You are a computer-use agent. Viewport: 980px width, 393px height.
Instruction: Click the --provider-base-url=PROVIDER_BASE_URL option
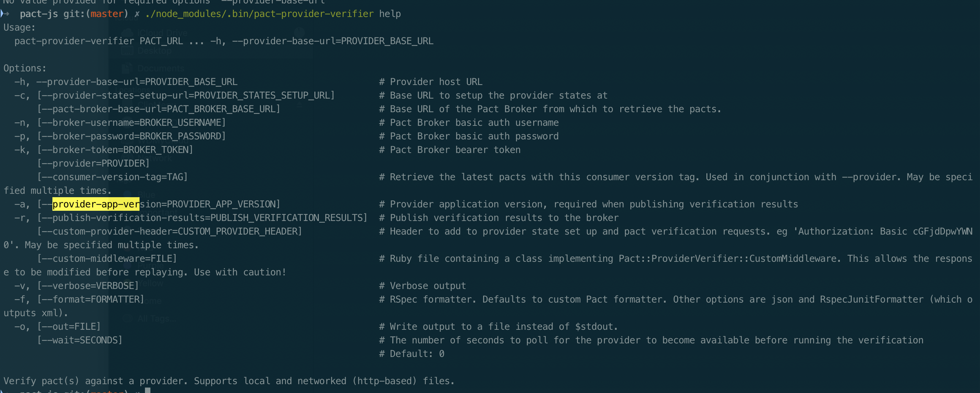137,82
